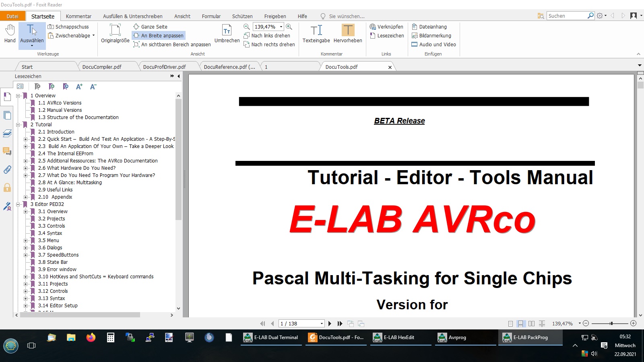Rotate page Nach links drehen
Viewport: 644px width, 362px height.
pos(266,35)
